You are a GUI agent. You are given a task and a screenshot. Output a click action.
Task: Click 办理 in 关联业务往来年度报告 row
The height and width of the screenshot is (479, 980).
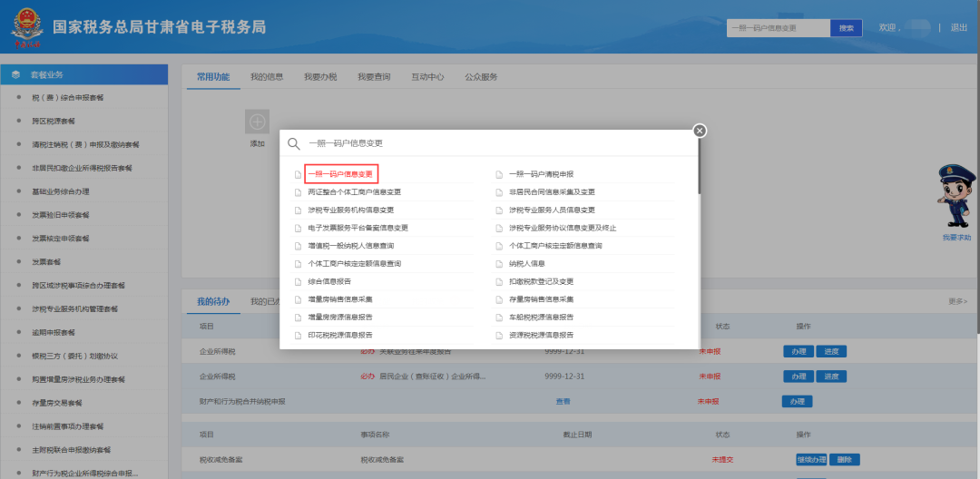point(799,351)
